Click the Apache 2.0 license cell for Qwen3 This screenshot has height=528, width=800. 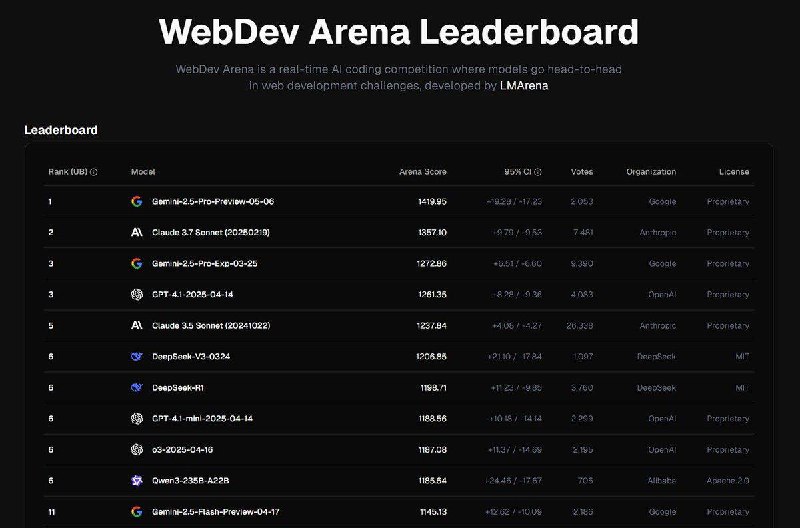(728, 481)
